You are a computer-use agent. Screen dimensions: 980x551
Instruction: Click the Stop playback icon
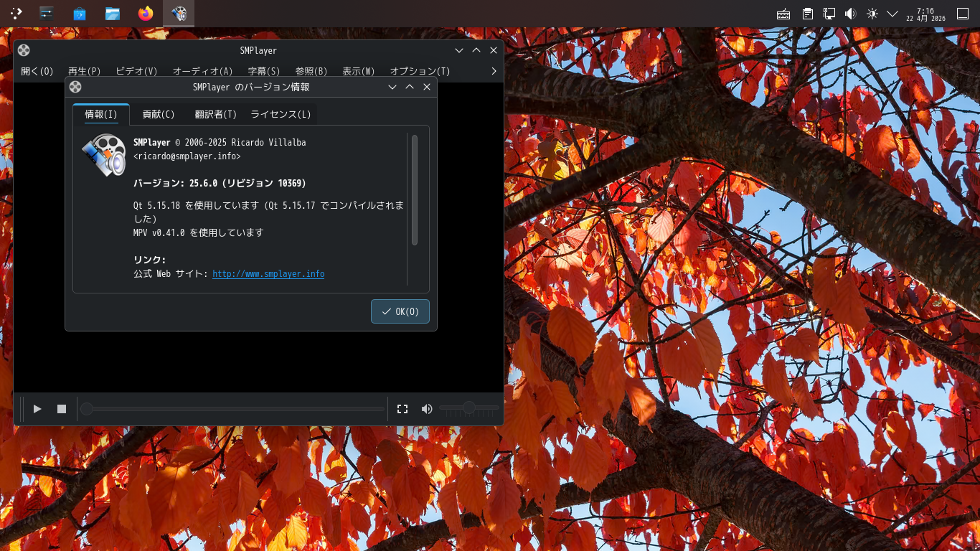point(61,408)
